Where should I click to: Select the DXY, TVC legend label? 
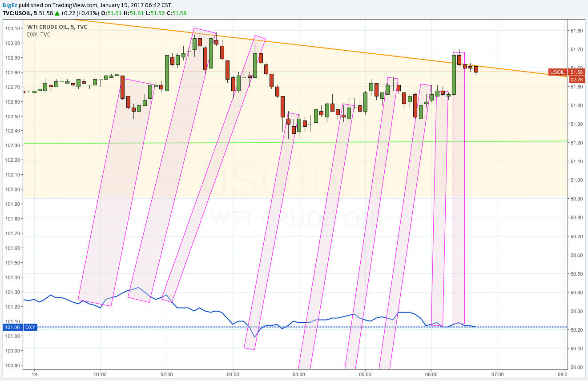pyautogui.click(x=39, y=35)
